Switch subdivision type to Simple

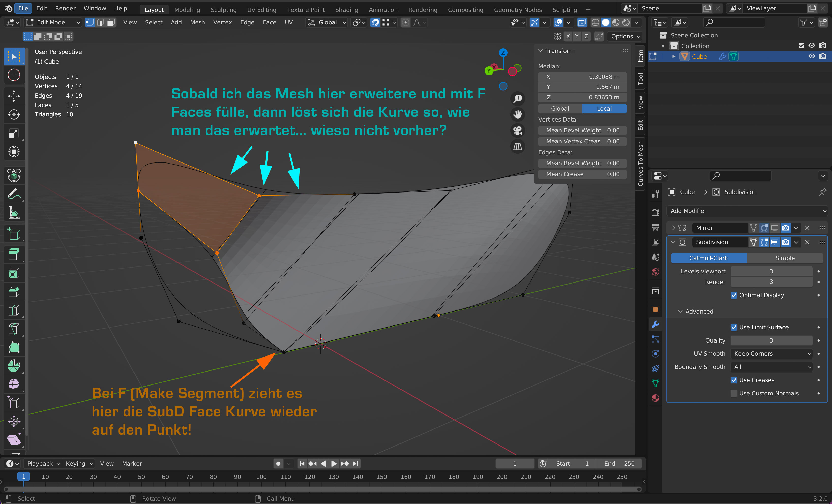pyautogui.click(x=784, y=258)
